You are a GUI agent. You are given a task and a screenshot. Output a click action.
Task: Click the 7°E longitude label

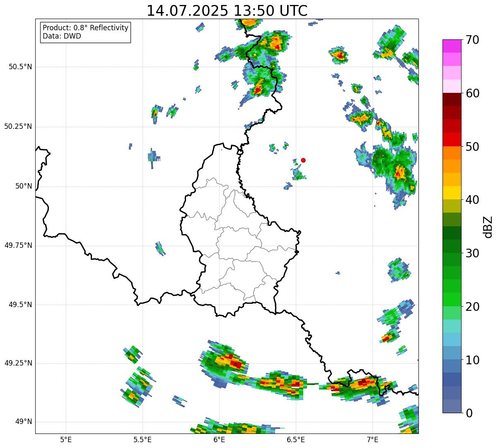click(372, 439)
